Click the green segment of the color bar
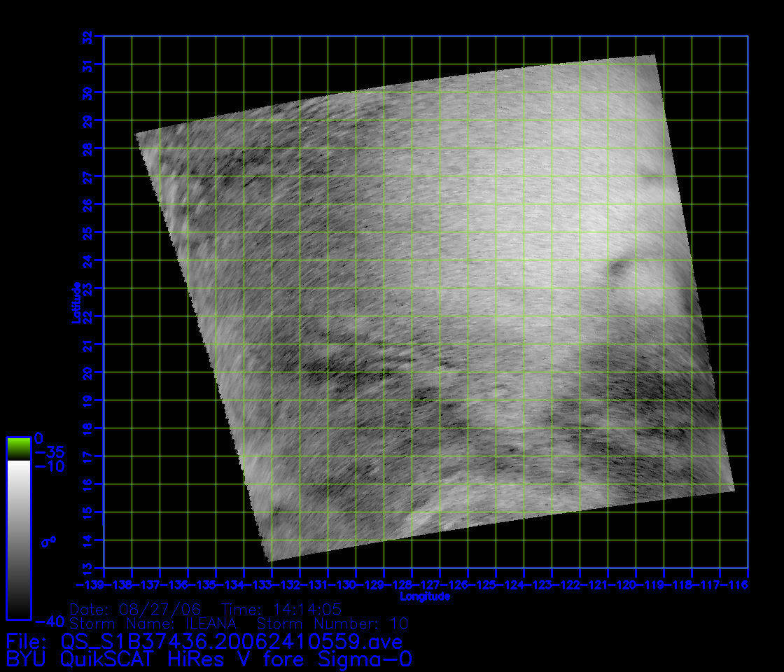The width and height of the screenshot is (784, 672). [x=18, y=449]
